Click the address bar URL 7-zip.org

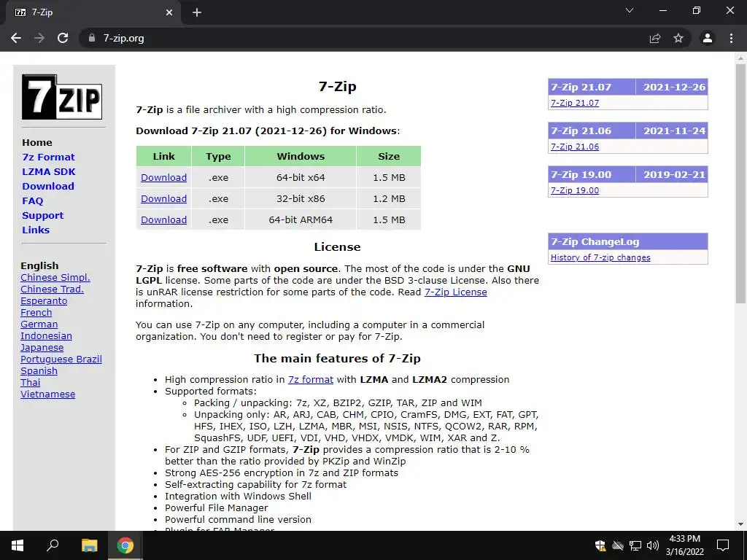(x=123, y=38)
